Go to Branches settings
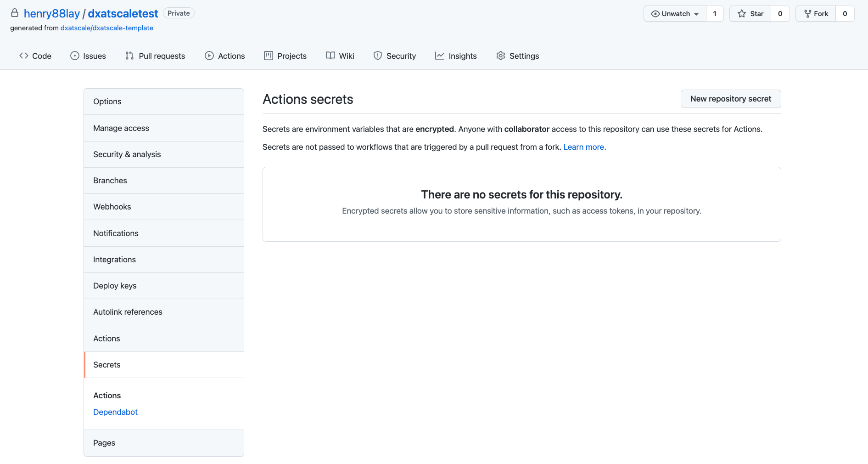This screenshot has width=868, height=464. (x=164, y=181)
